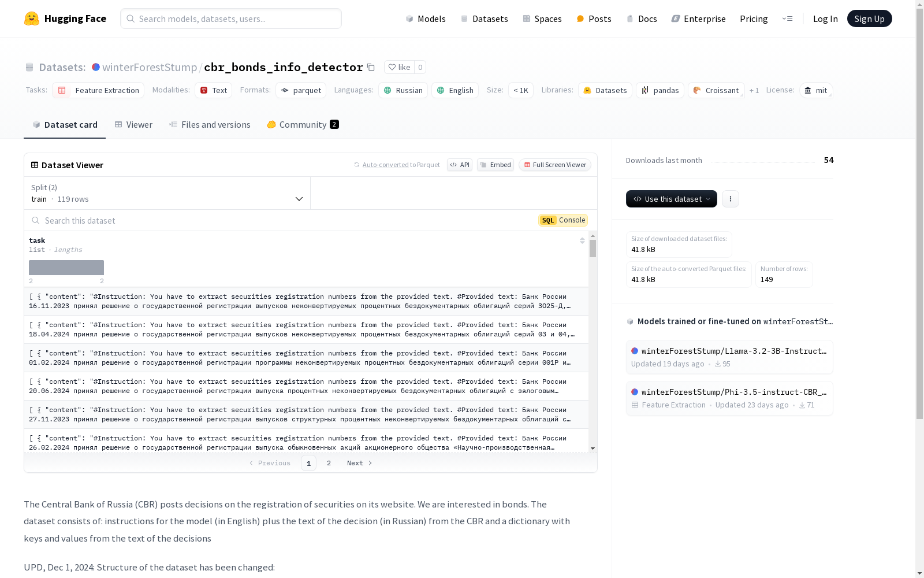Click the mit license tag
This screenshot has height=578, width=924.
pyautogui.click(x=816, y=90)
